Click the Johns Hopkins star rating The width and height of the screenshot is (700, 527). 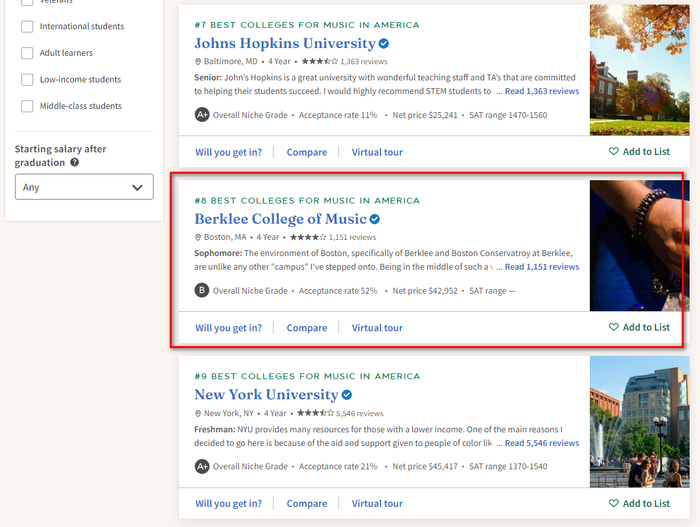(x=319, y=61)
